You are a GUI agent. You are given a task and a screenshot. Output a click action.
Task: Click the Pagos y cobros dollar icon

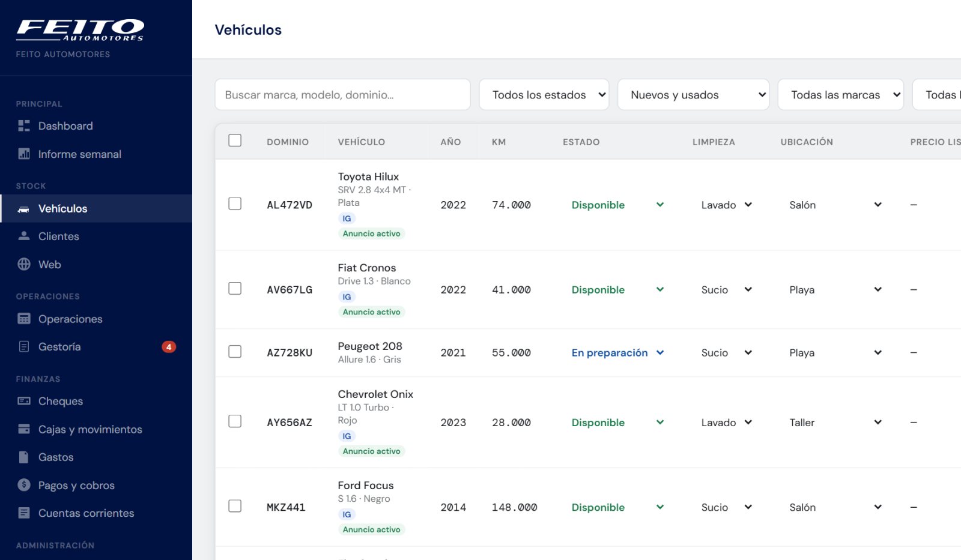(24, 485)
